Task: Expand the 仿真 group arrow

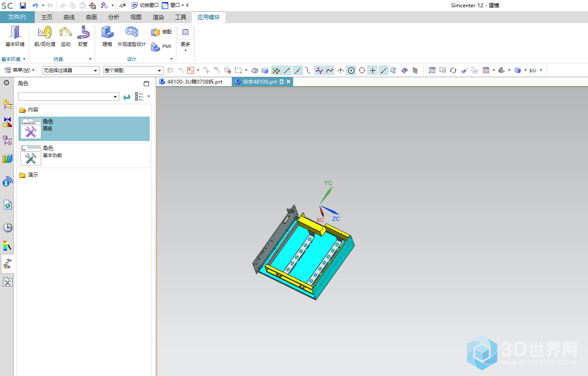Action: pos(90,59)
